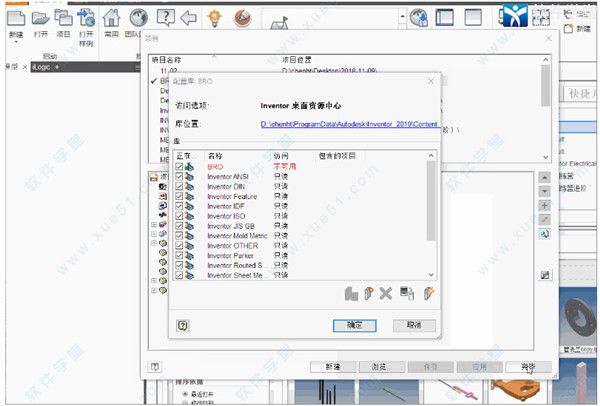Click the green flag tutorial icon

click(280, 23)
